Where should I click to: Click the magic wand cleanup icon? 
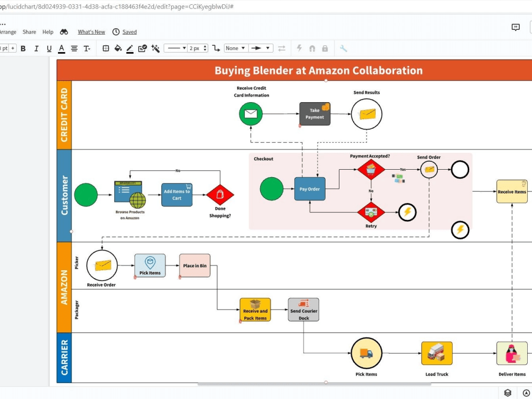coord(155,48)
